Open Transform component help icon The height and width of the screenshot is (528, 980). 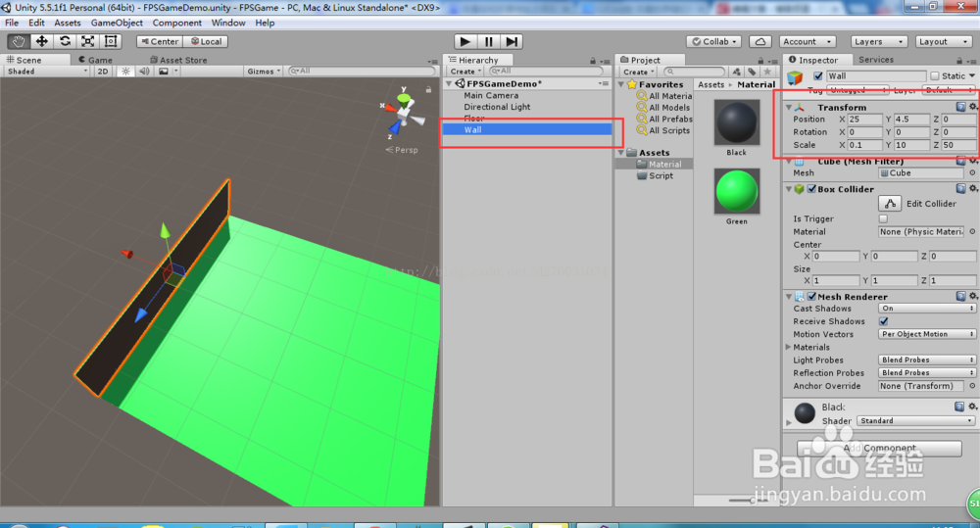click(x=960, y=107)
